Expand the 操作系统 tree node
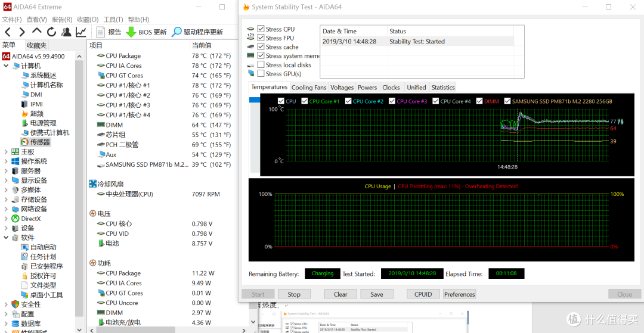This screenshot has height=333, width=644. click(6, 161)
